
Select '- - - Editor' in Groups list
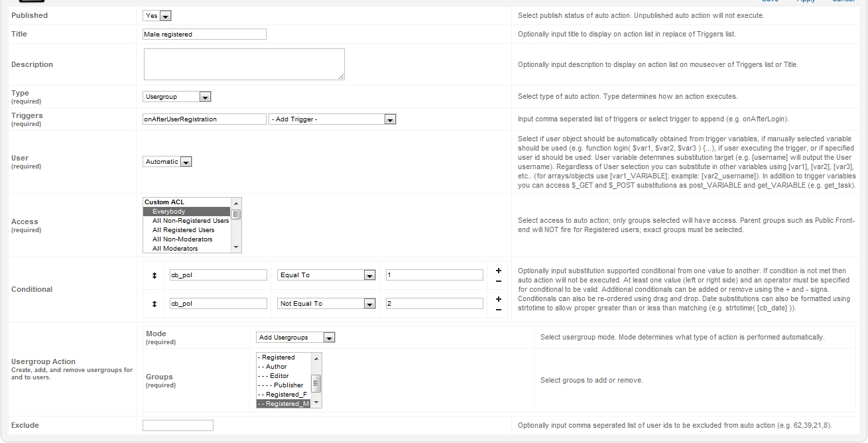click(x=283, y=375)
